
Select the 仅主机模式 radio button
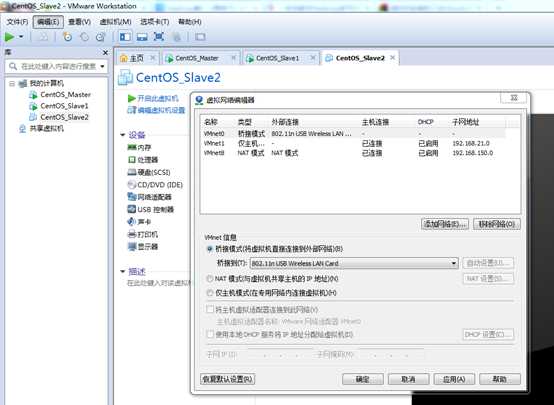(210, 293)
